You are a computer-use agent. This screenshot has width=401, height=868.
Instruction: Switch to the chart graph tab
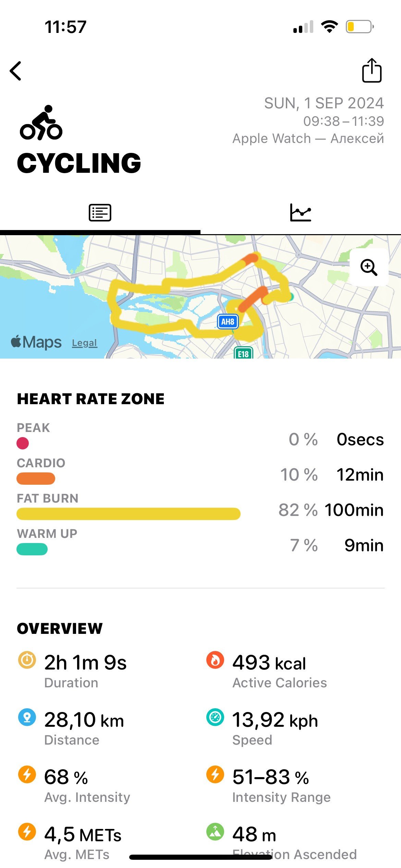[x=301, y=213]
